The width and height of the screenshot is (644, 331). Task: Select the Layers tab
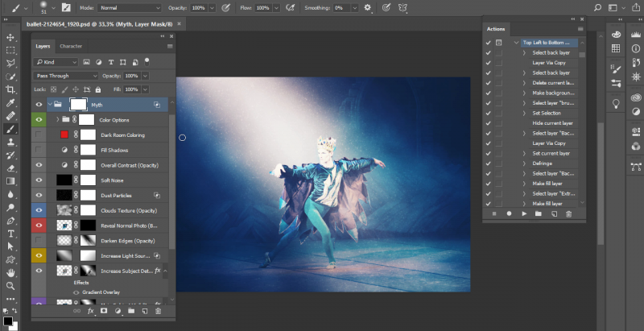tap(43, 47)
